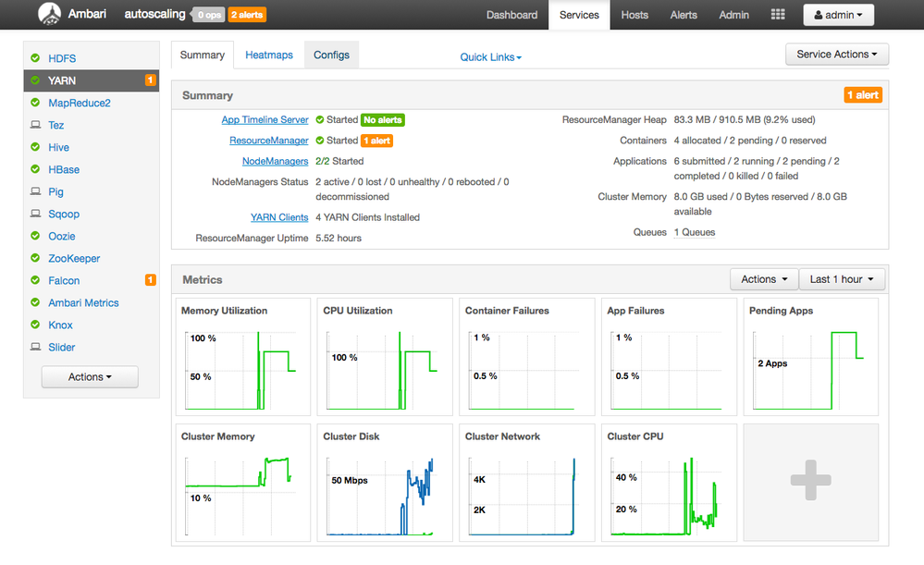The width and height of the screenshot is (924, 565).
Task: Open the YARN Clients link
Action: click(x=279, y=217)
